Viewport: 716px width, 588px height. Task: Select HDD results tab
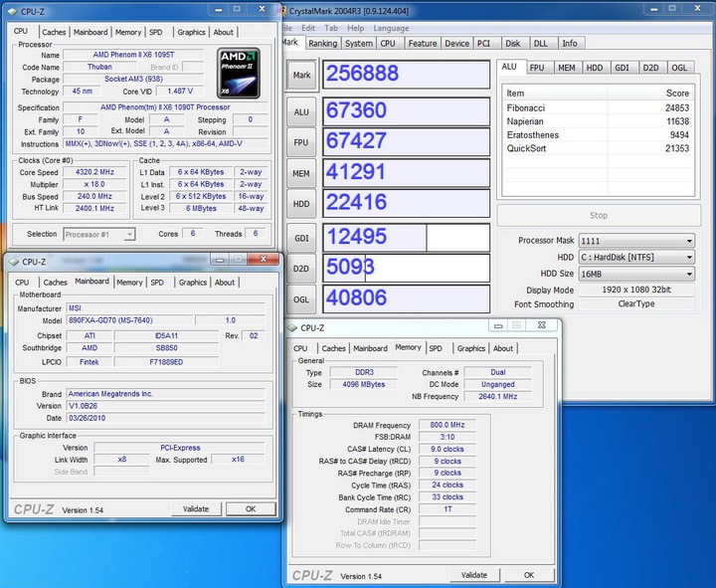[x=594, y=68]
